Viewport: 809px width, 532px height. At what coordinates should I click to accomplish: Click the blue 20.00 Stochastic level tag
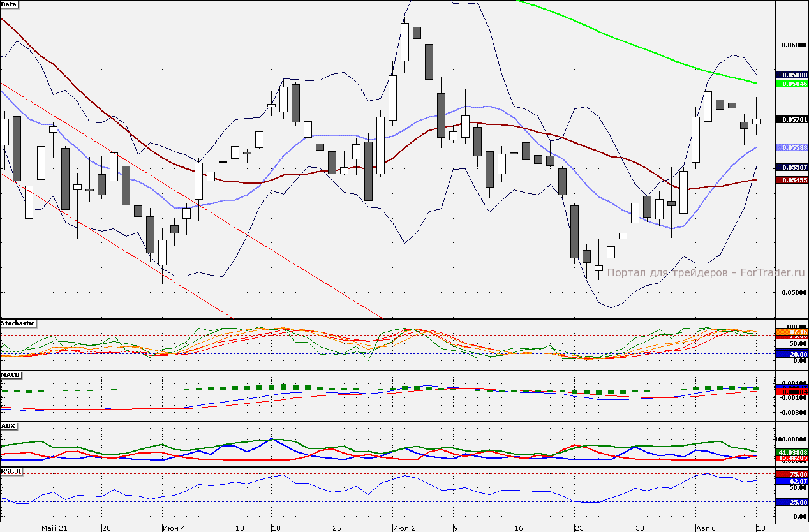pos(791,354)
